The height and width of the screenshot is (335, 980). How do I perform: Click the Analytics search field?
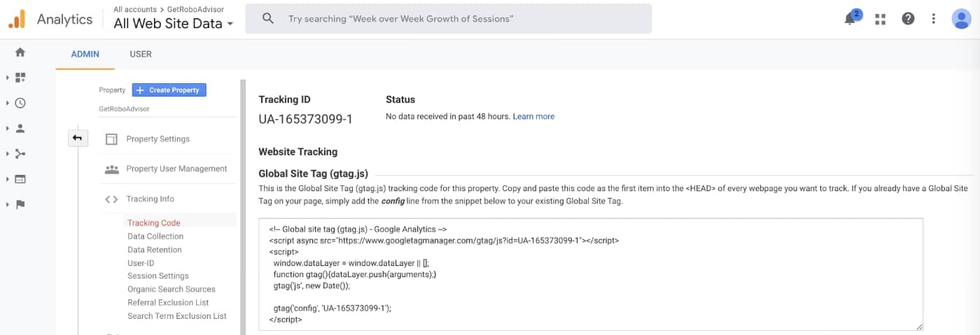pos(448,19)
